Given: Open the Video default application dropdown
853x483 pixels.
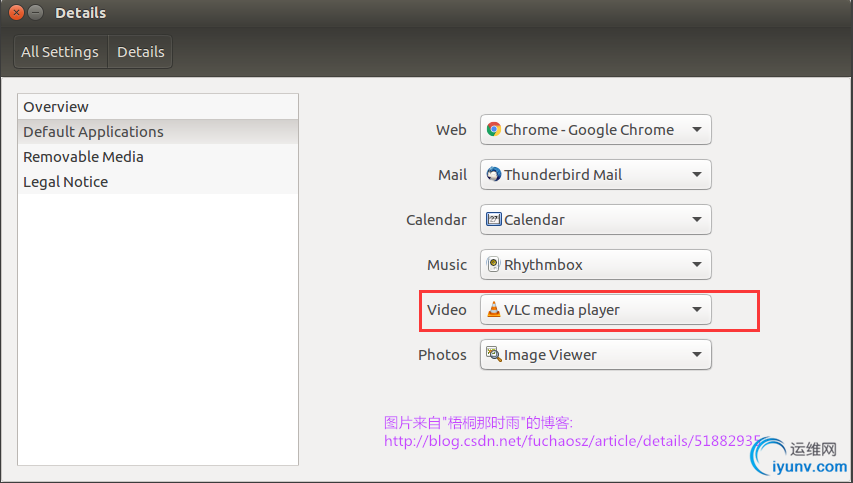Looking at the screenshot, I should pyautogui.click(x=596, y=309).
